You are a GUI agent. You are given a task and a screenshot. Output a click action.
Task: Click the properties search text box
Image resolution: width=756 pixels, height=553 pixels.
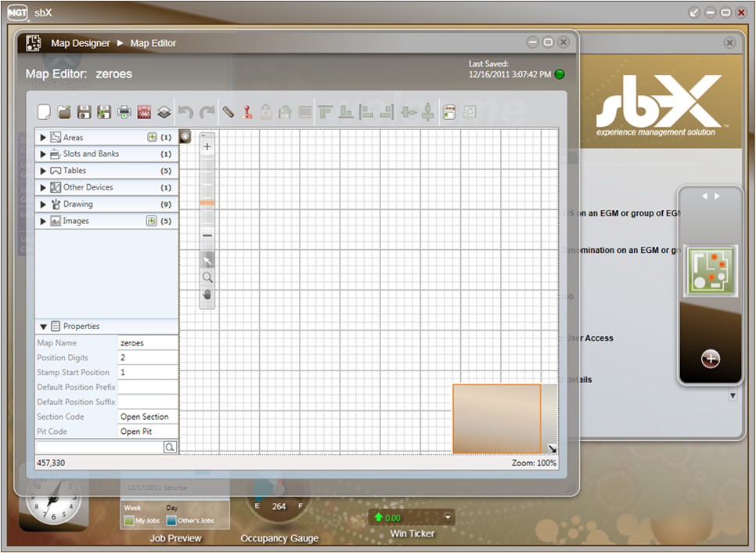click(x=100, y=447)
